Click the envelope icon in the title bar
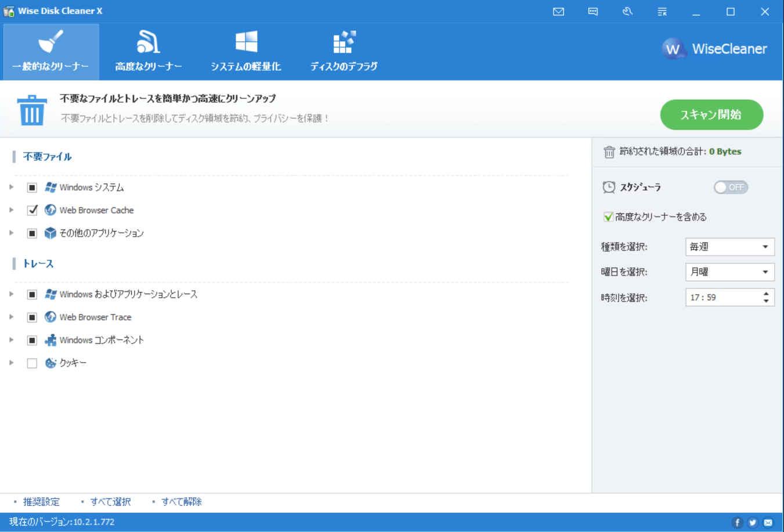 coord(558,11)
